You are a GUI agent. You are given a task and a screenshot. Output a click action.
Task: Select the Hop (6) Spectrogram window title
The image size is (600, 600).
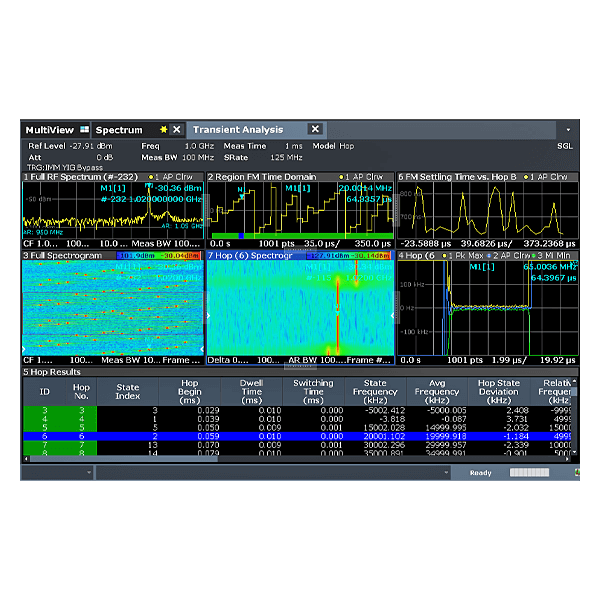tap(250, 256)
